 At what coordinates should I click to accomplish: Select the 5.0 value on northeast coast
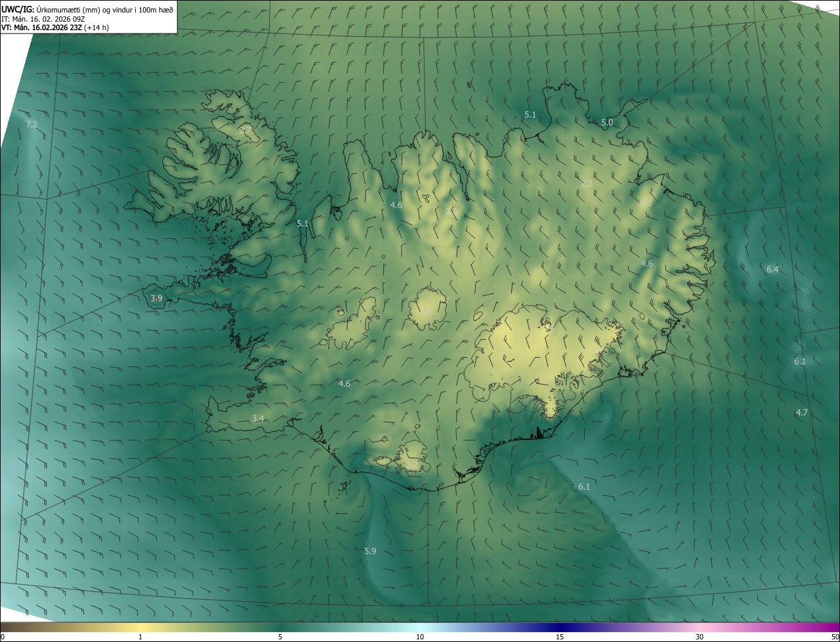pyautogui.click(x=607, y=123)
